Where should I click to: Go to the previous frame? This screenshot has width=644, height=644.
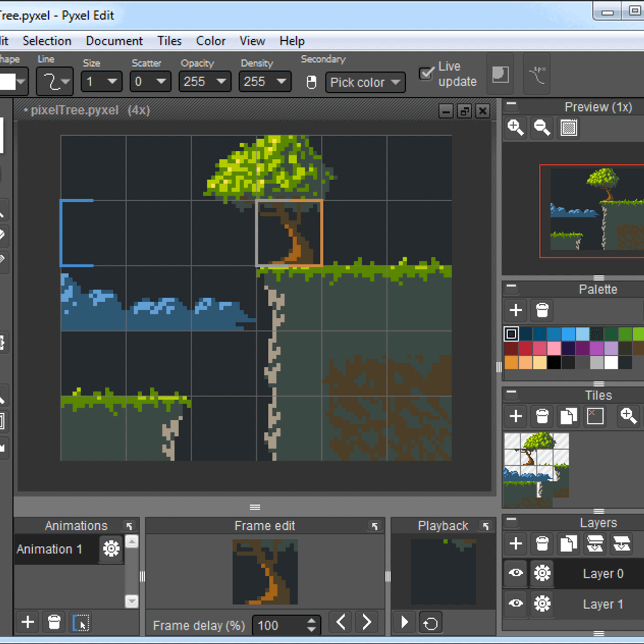(341, 622)
